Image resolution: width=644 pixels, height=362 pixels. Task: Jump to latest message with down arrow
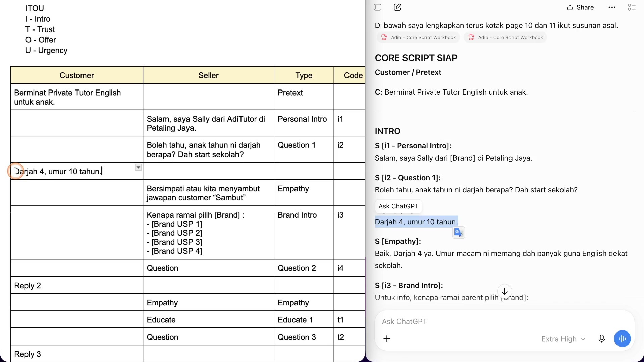(504, 292)
